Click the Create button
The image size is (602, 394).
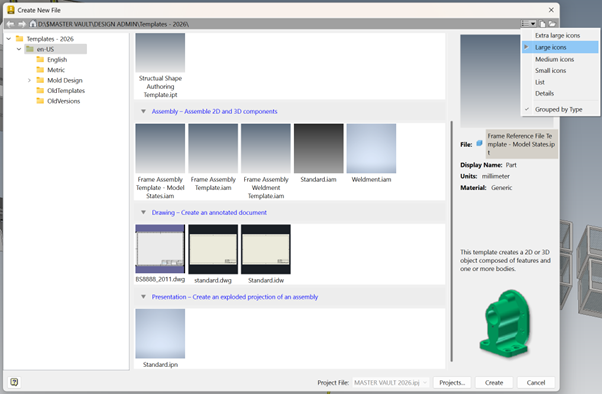click(494, 382)
